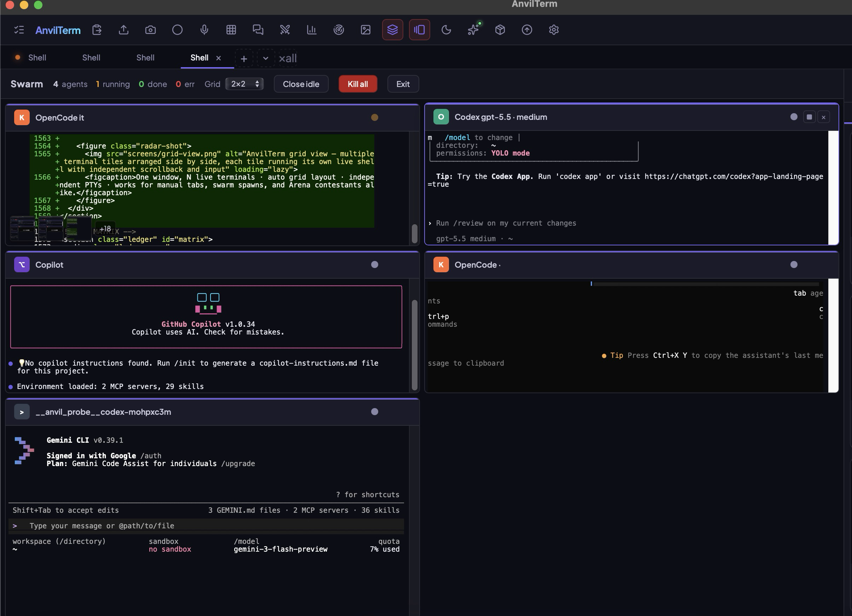Toggle dark mode with the moon icon
The height and width of the screenshot is (616, 852).
446,30
